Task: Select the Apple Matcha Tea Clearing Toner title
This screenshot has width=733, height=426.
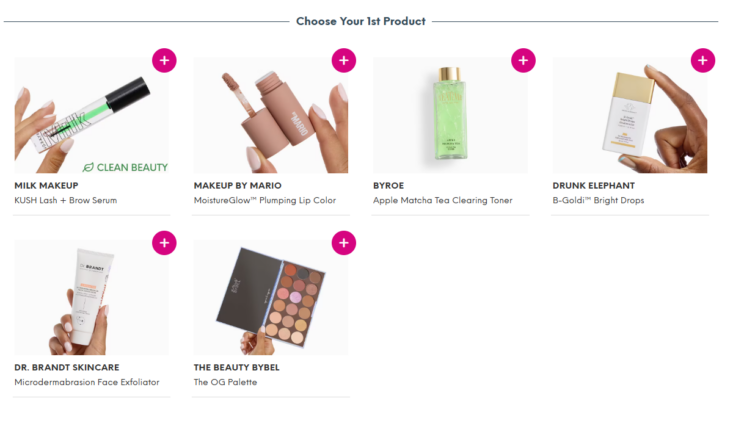Action: click(x=443, y=200)
